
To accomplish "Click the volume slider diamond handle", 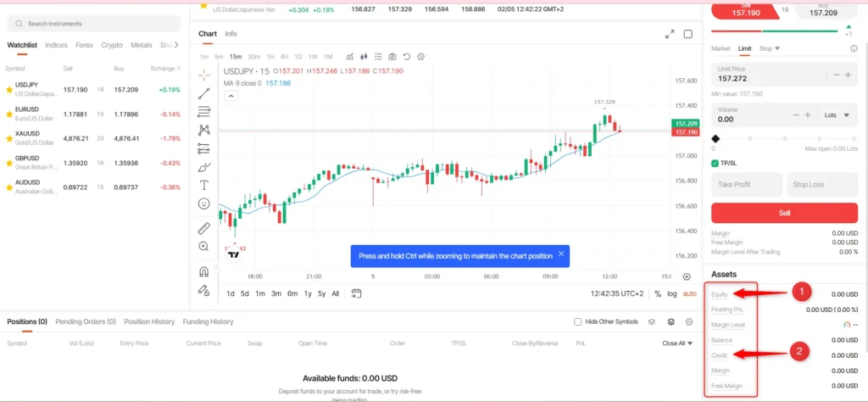I will pos(715,138).
